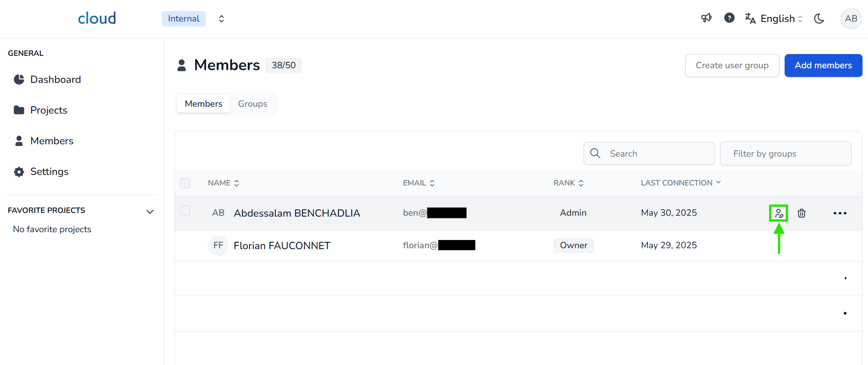Click the Create user group button
The width and height of the screenshot is (868, 365).
pyautogui.click(x=732, y=65)
